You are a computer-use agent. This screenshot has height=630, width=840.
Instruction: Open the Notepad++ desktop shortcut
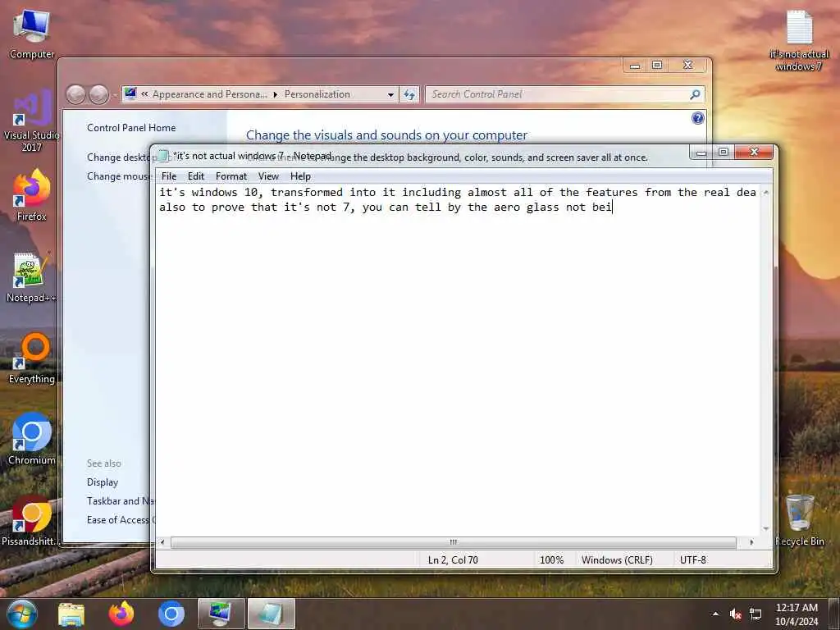point(31,277)
